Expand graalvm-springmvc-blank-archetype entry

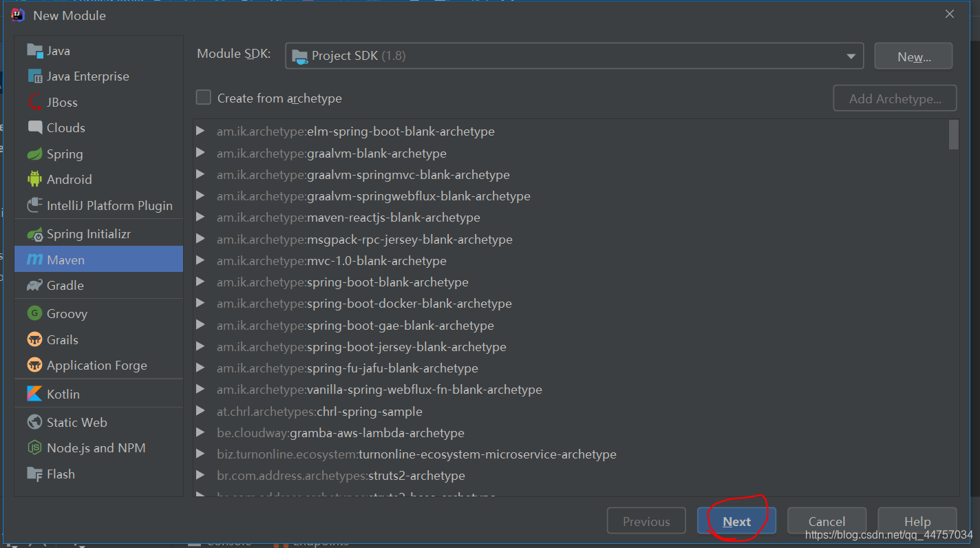(200, 174)
